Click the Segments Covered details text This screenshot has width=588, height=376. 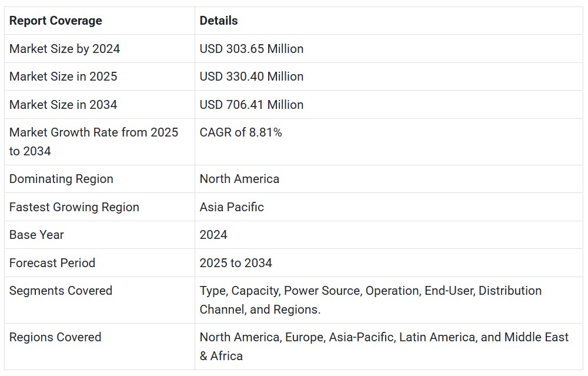(x=370, y=300)
